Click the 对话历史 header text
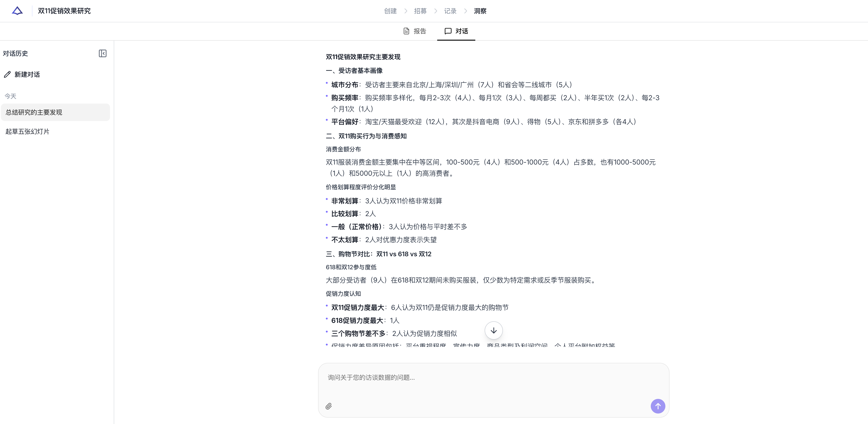The height and width of the screenshot is (424, 868). pos(15,54)
